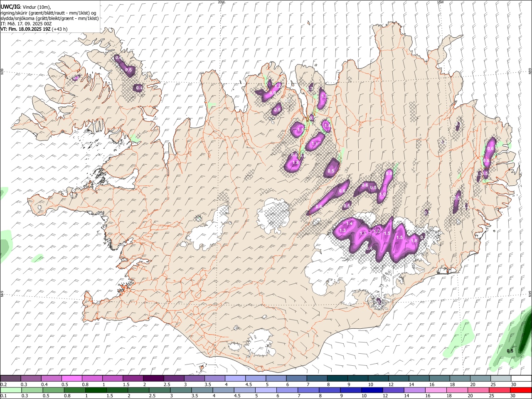Select the rain legend swatch starting at 25
Image resolution: width=532 pixels, height=399 pixels.
(x=500, y=390)
